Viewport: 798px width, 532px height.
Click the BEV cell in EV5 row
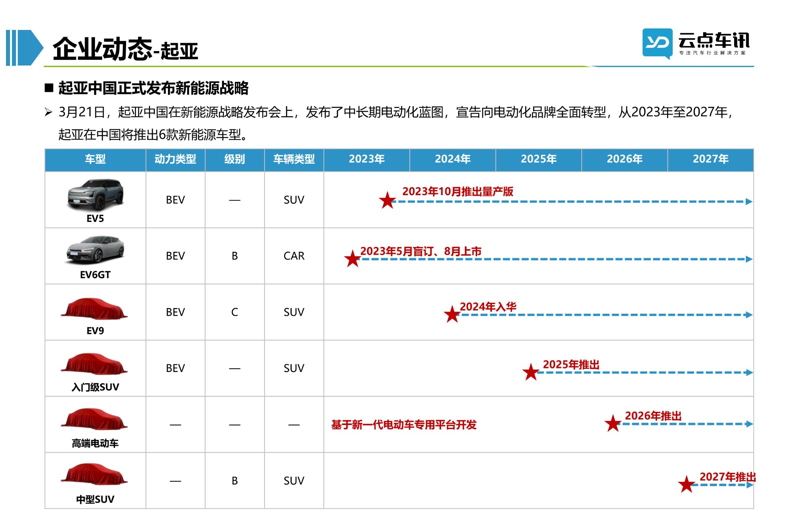coord(176,200)
